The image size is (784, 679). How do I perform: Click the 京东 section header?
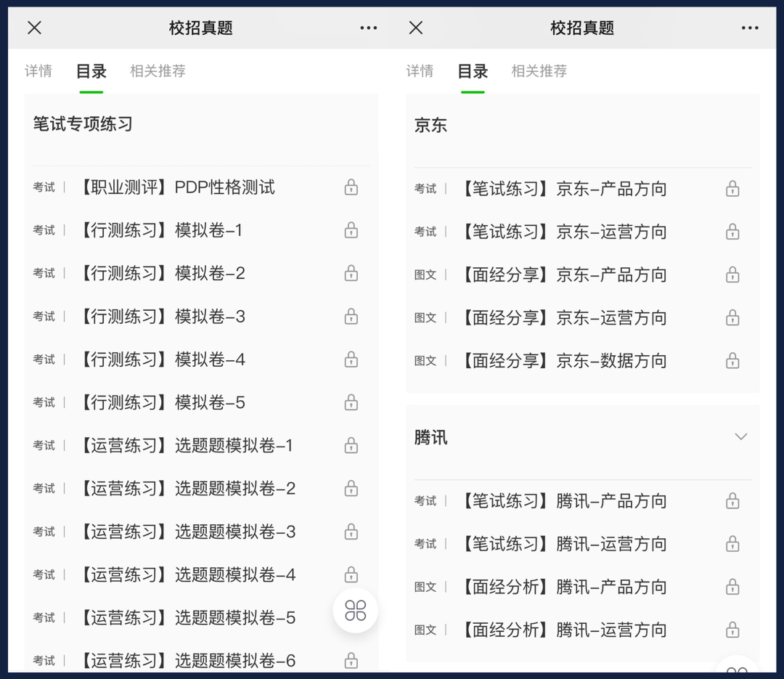point(430,125)
